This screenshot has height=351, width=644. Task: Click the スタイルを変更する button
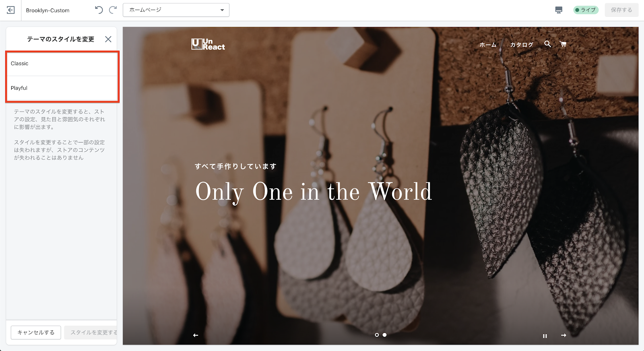pyautogui.click(x=91, y=332)
